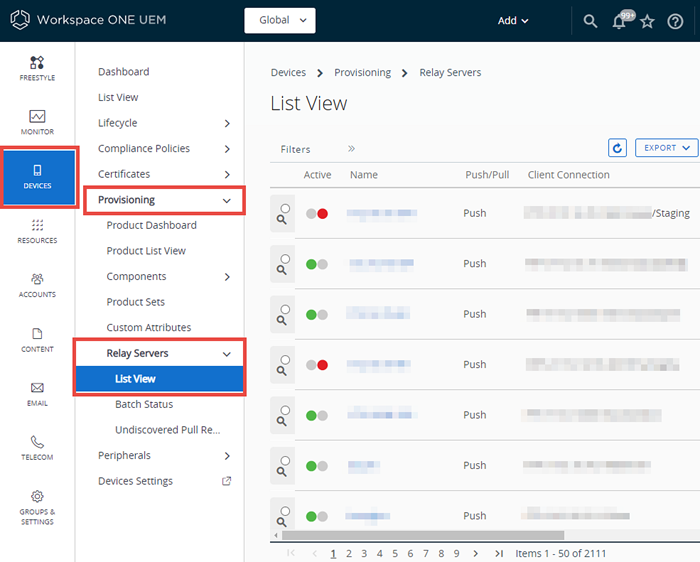Sort by Name column header
Image resolution: width=700 pixels, height=562 pixels.
pyautogui.click(x=363, y=175)
